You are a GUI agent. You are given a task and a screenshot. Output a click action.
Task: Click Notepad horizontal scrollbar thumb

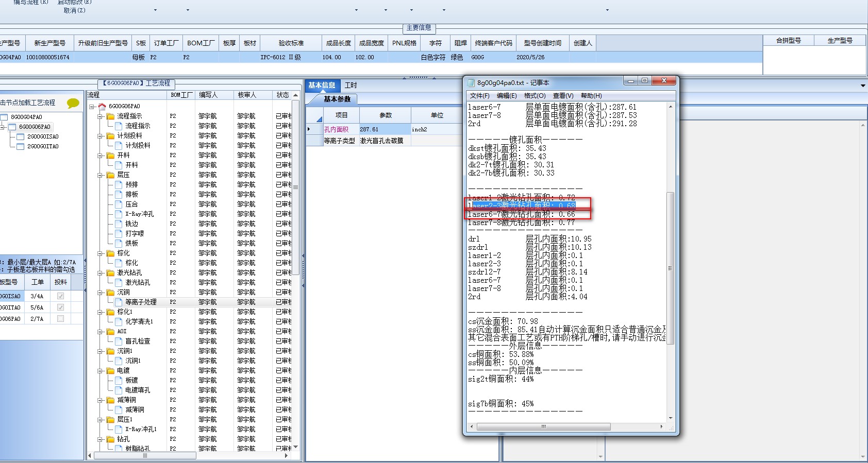tap(543, 426)
